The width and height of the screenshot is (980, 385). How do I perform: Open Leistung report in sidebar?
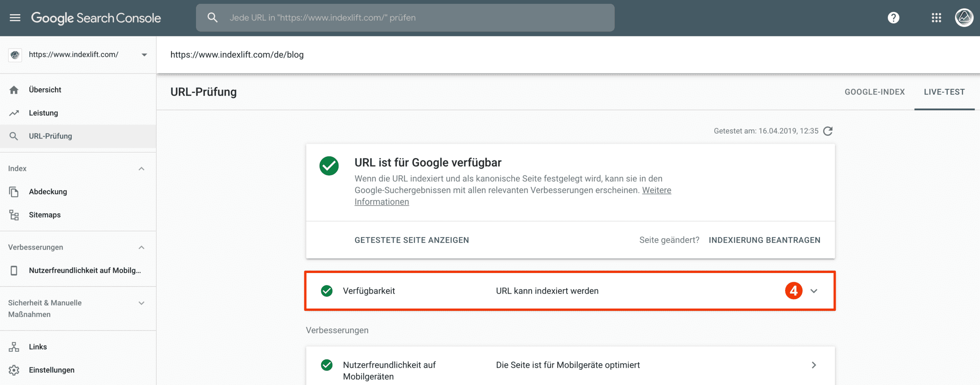tap(78, 113)
